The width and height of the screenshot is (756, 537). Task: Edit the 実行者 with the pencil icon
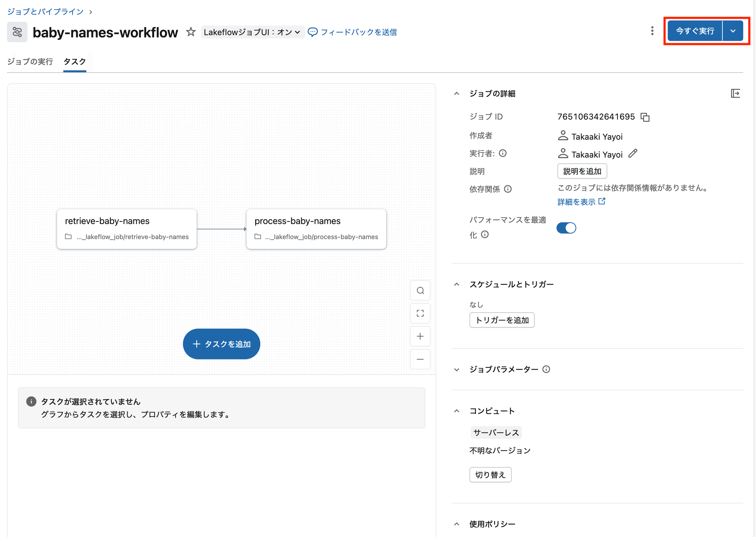pyautogui.click(x=633, y=154)
